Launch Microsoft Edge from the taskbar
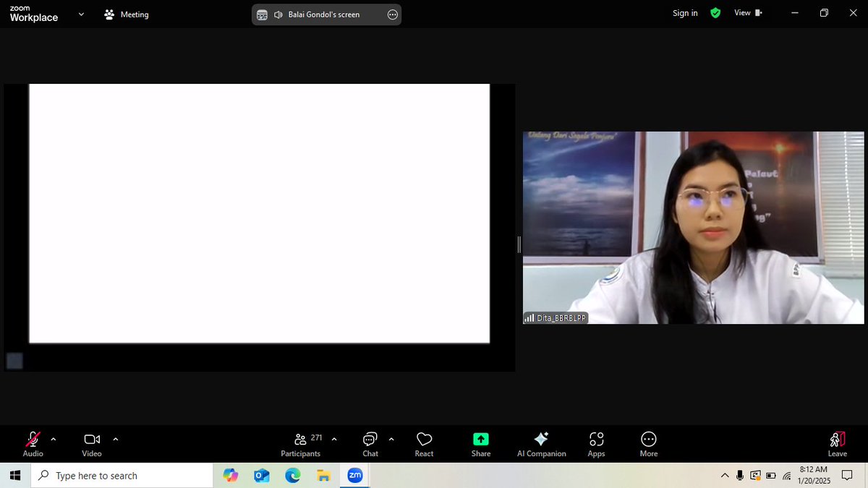The height and width of the screenshot is (488, 868). point(293,476)
